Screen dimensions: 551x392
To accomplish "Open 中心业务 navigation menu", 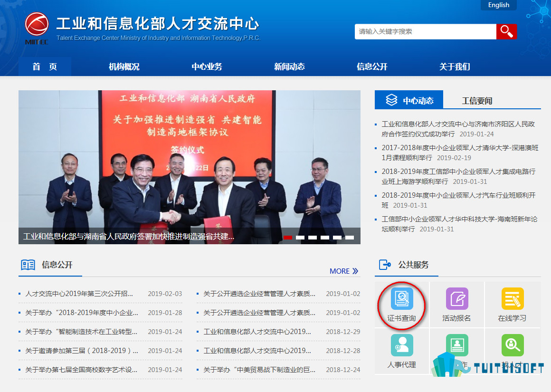I will [x=207, y=67].
